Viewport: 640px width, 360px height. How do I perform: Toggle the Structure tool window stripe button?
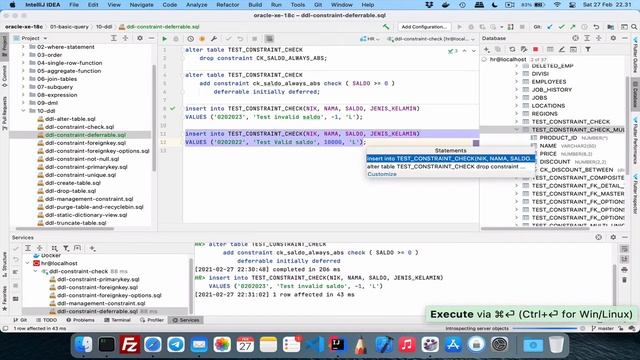(x=4, y=264)
